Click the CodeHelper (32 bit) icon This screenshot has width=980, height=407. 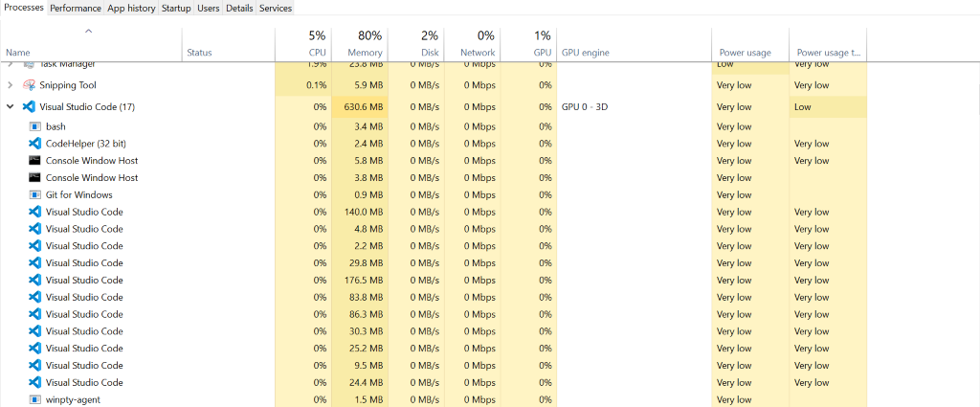click(x=34, y=144)
